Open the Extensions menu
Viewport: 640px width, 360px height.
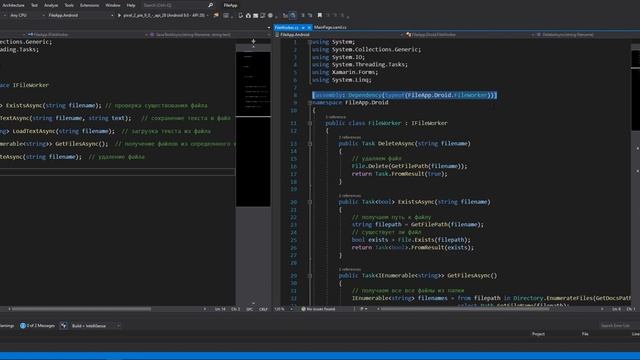tap(89, 5)
